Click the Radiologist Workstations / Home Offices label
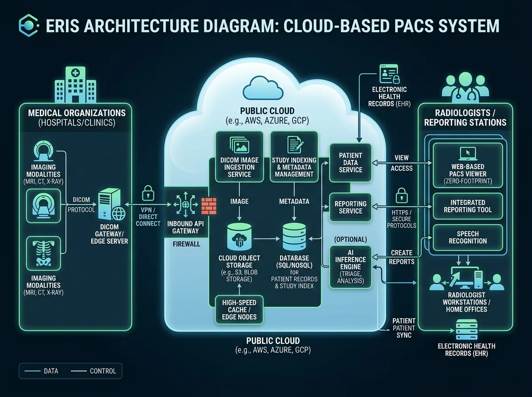 tap(466, 302)
